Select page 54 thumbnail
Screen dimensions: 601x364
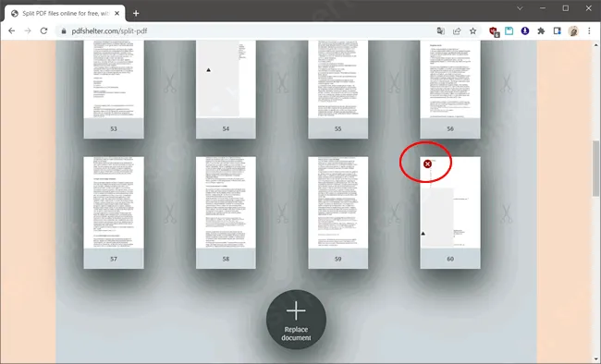coord(226,90)
